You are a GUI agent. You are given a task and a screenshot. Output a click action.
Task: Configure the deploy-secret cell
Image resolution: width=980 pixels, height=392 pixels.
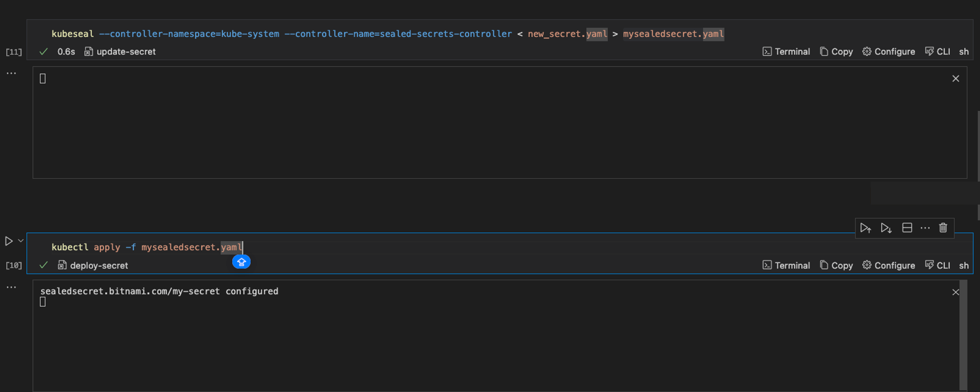click(888, 265)
